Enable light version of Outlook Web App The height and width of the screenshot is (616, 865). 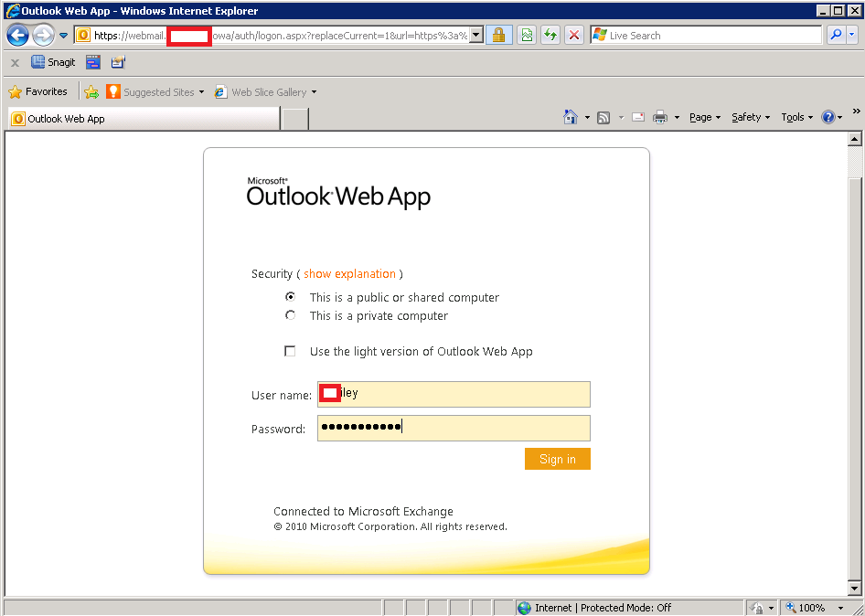click(290, 351)
